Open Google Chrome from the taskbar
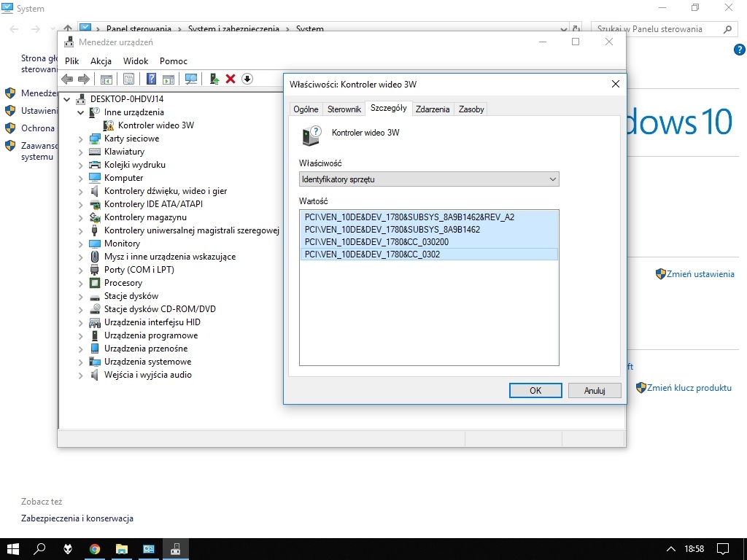The height and width of the screenshot is (560, 747). pyautogui.click(x=95, y=549)
